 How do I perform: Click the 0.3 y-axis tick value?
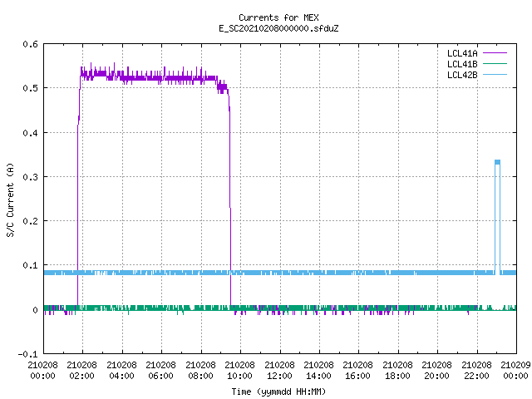(x=30, y=177)
